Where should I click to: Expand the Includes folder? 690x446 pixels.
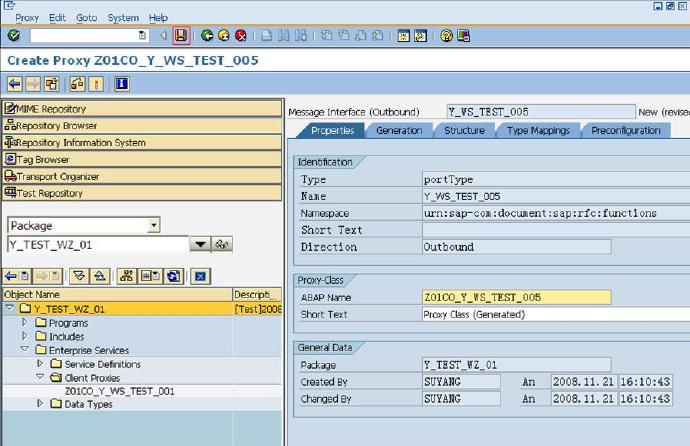coord(25,336)
